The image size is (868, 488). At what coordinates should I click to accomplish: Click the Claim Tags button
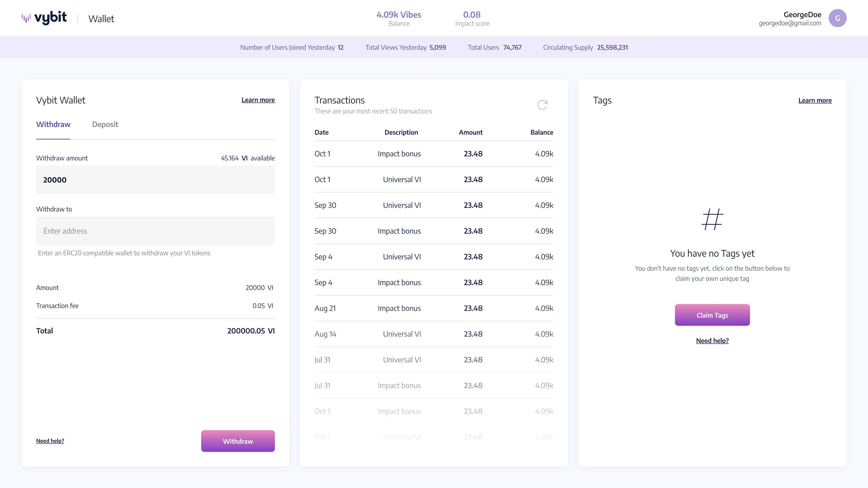click(x=712, y=315)
